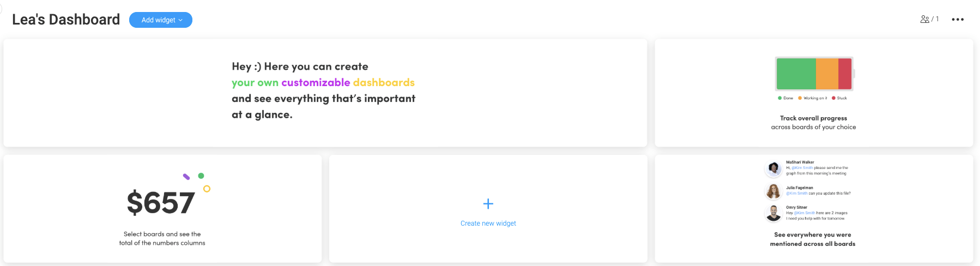The height and width of the screenshot is (266, 980).
Task: Click the subscribers people icon
Action: (x=925, y=19)
